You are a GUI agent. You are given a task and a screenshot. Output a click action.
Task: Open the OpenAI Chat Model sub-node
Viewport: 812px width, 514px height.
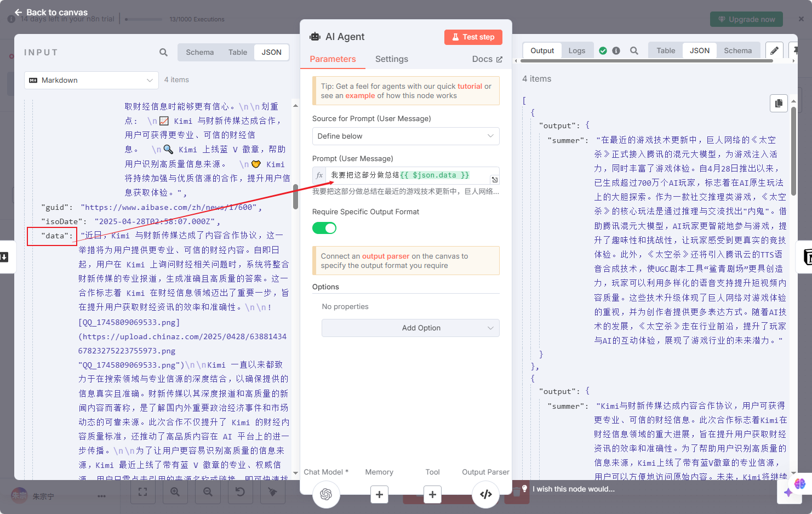click(326, 494)
